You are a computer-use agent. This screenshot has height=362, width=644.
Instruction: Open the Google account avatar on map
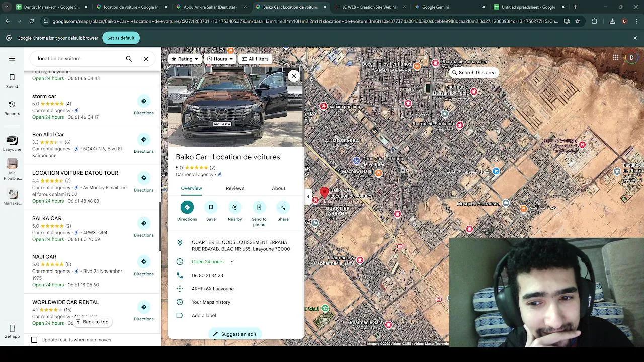pos(631,58)
